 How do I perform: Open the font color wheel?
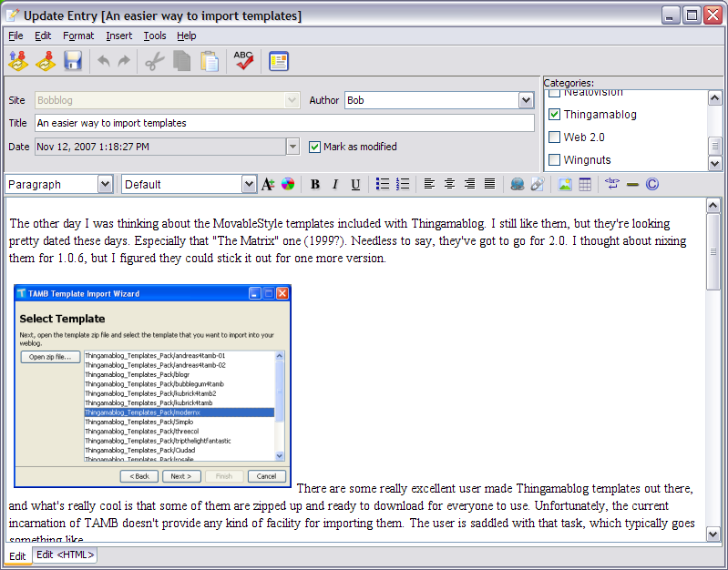point(288,184)
